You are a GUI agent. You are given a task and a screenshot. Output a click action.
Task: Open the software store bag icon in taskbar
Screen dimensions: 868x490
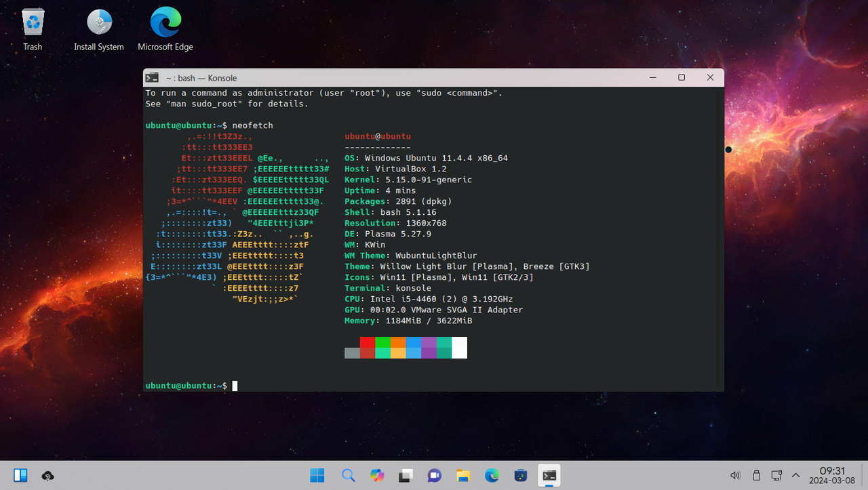(x=521, y=476)
